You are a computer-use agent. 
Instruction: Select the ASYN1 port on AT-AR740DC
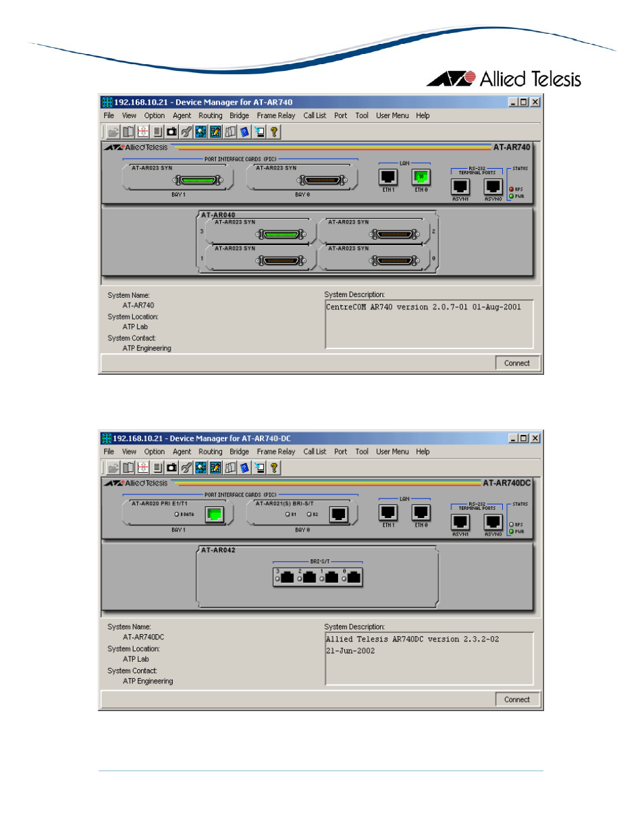pyautogui.click(x=460, y=522)
